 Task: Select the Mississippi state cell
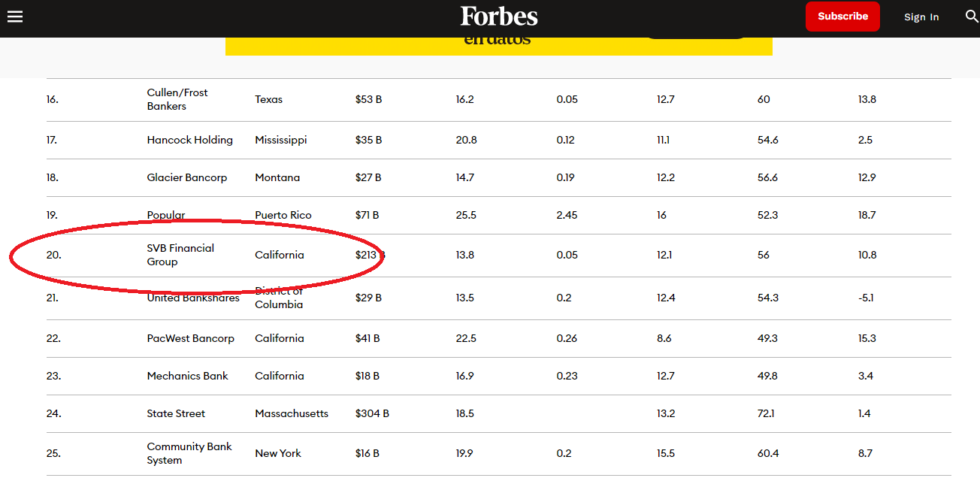point(281,140)
